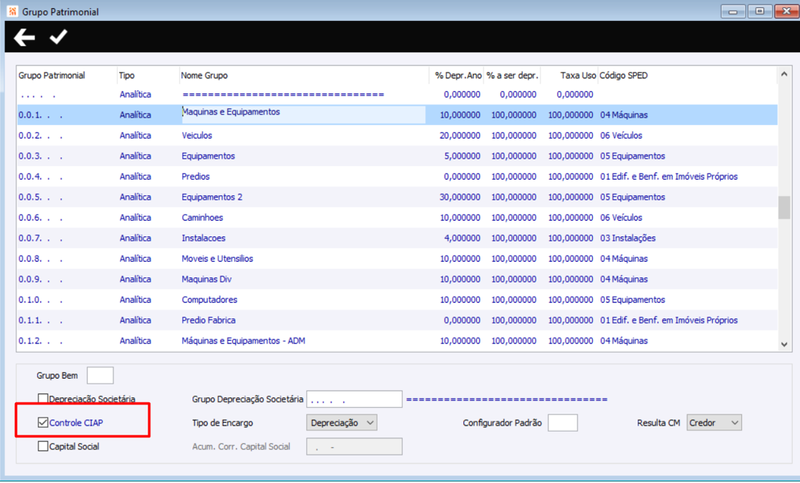800x483 pixels.
Task: Expand the Resulta CM dropdown
Action: [x=714, y=423]
